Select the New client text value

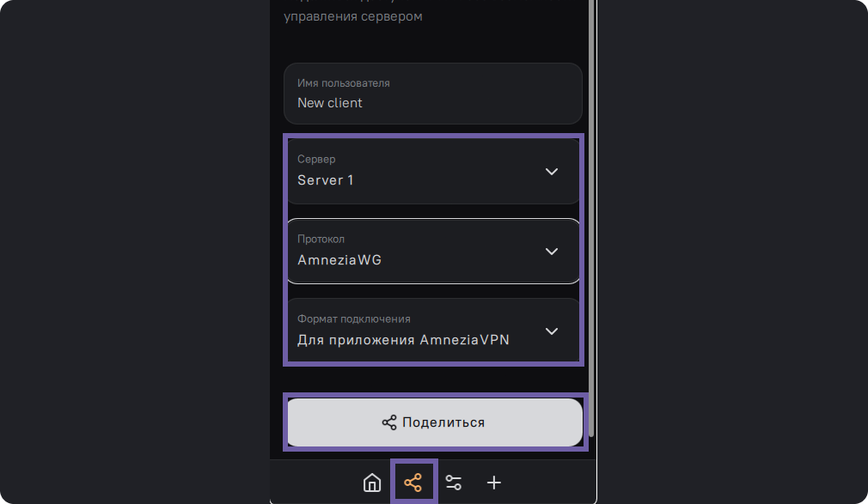click(x=330, y=103)
